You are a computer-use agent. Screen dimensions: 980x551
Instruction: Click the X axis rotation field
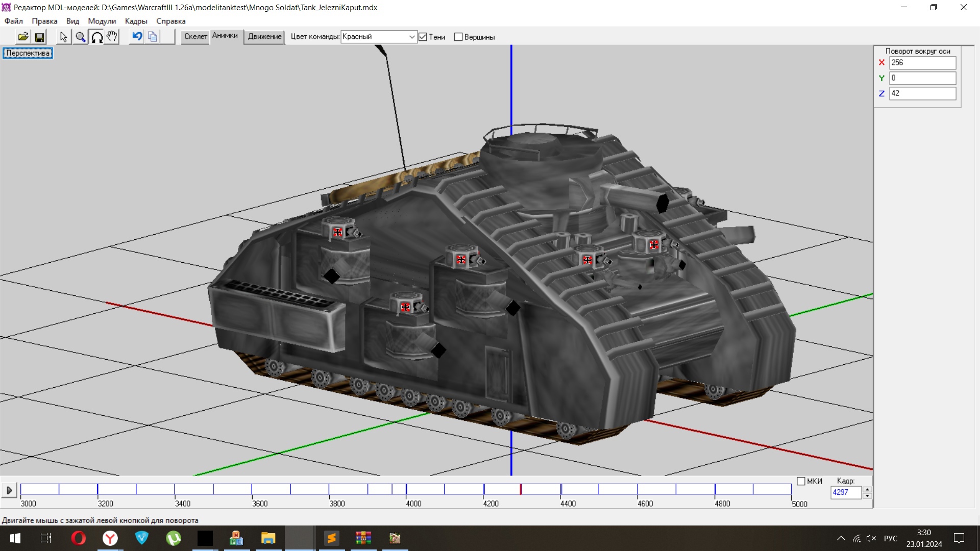[922, 62]
